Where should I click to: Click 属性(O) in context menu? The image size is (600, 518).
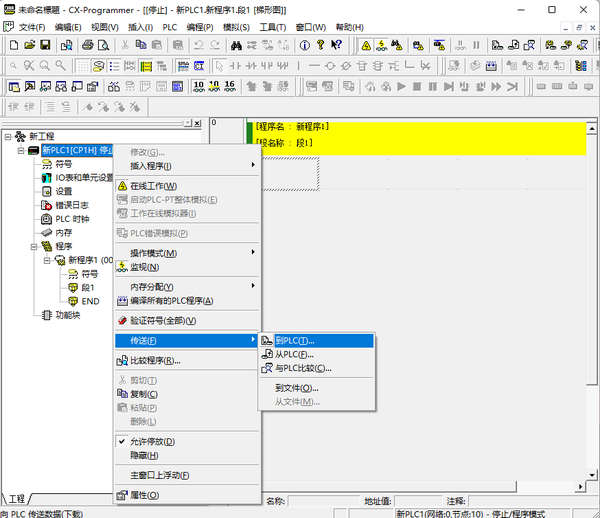(188, 495)
